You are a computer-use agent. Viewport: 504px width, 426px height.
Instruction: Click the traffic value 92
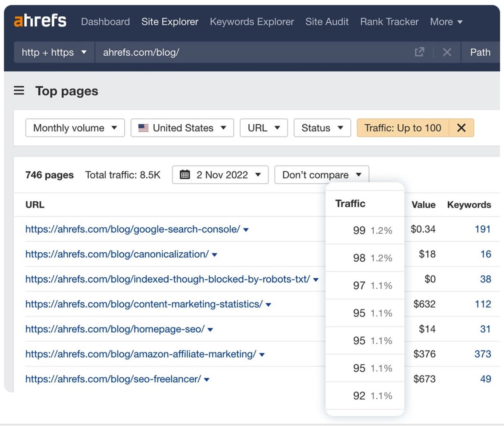(x=359, y=396)
